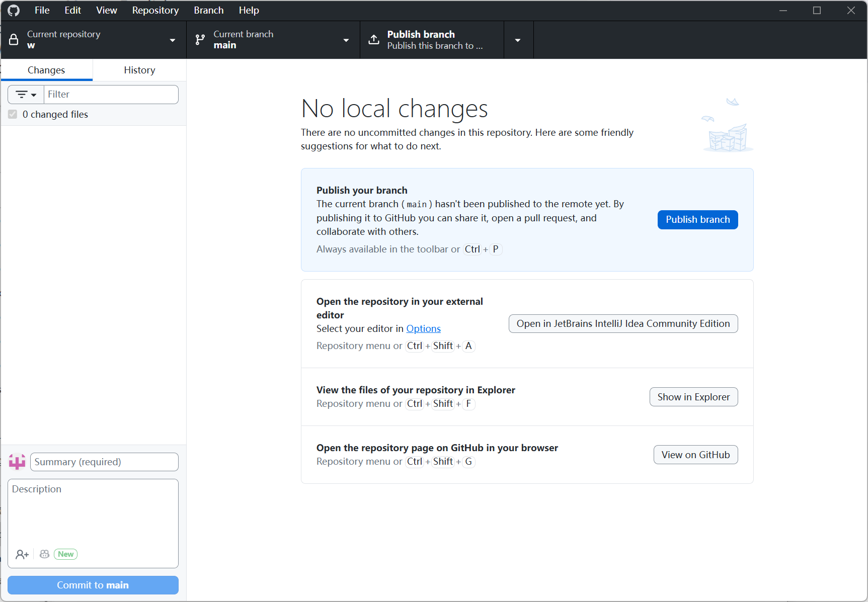Open in JetBrains IntelliJ Idea Community Edition
Screen dimensions: 868x602
pyautogui.click(x=623, y=323)
